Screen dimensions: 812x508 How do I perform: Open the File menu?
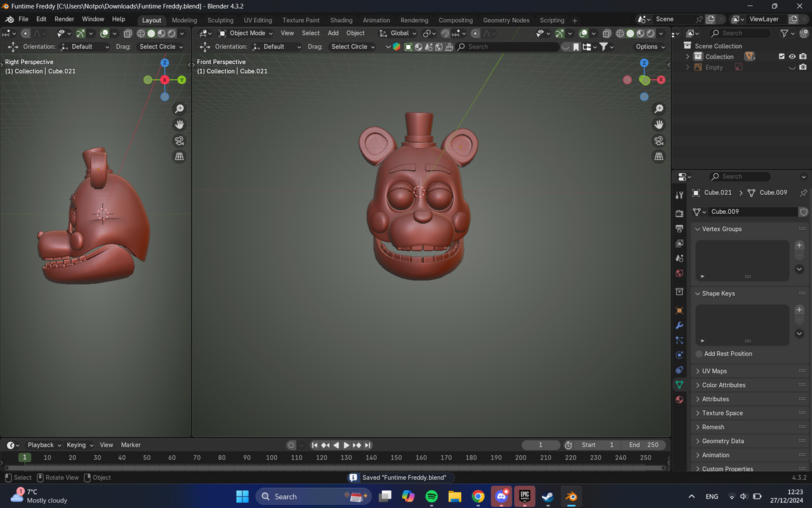tap(23, 20)
